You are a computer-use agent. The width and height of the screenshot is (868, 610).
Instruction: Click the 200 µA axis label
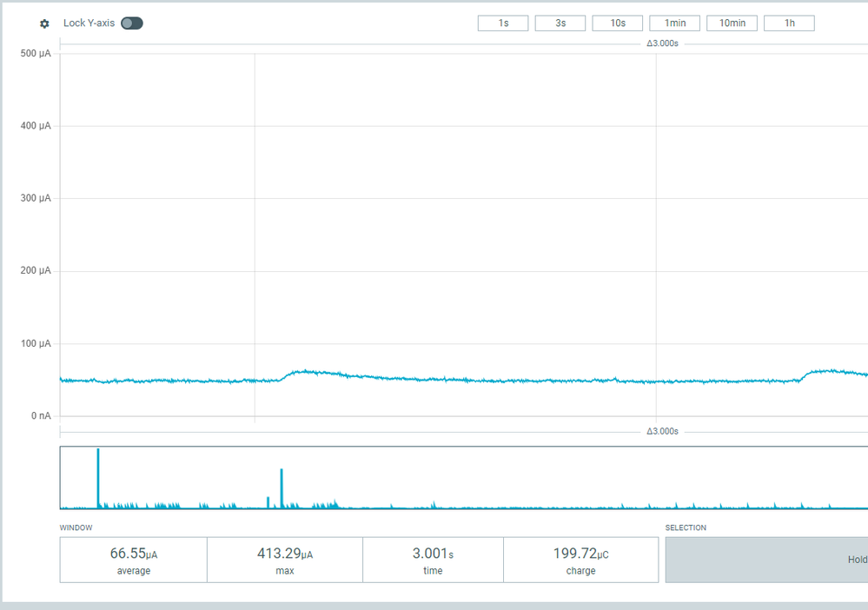click(x=36, y=271)
